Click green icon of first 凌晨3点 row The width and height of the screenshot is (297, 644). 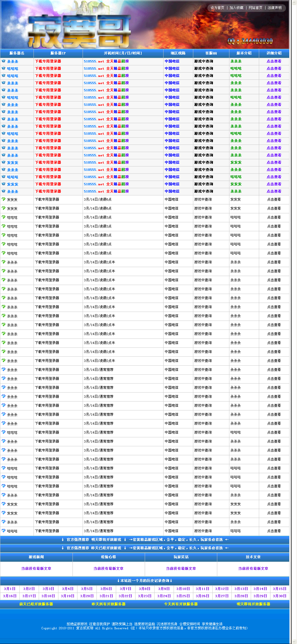coord(3,217)
